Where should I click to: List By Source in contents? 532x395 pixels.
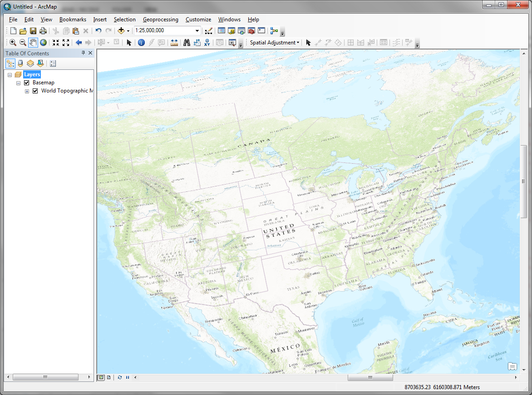(x=20, y=63)
